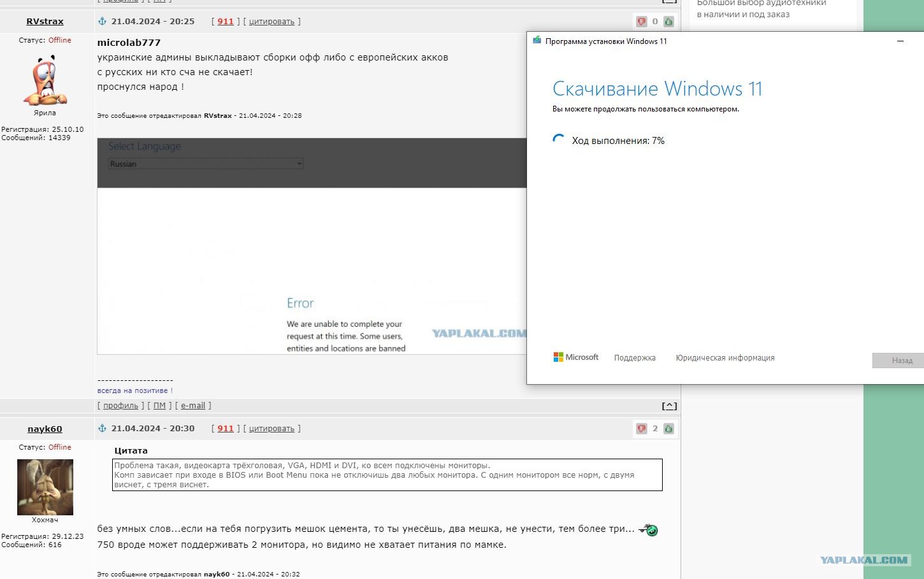Quote RVstrax's post with цитировать

[271, 22]
